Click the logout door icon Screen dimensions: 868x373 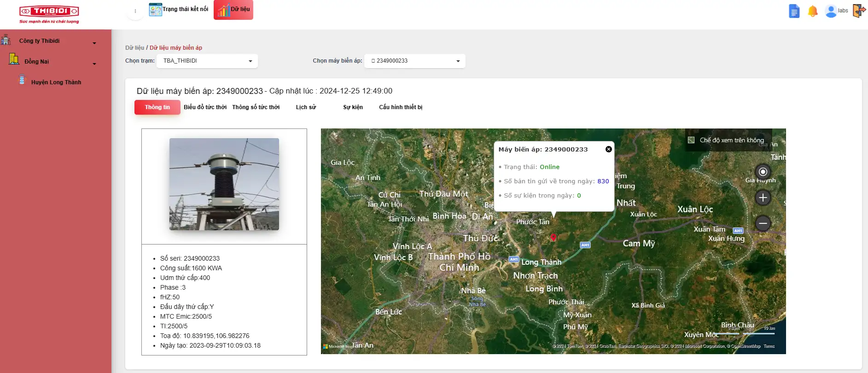pyautogui.click(x=859, y=11)
